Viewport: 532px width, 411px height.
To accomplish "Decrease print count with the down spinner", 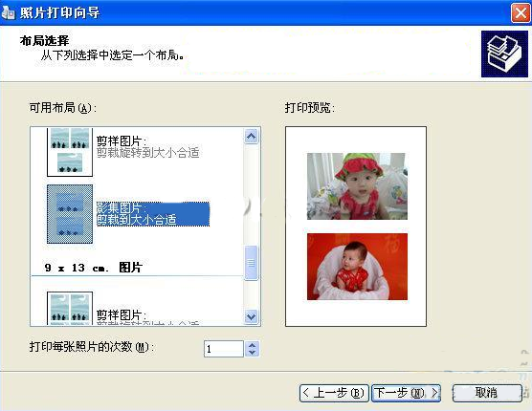I will point(252,353).
